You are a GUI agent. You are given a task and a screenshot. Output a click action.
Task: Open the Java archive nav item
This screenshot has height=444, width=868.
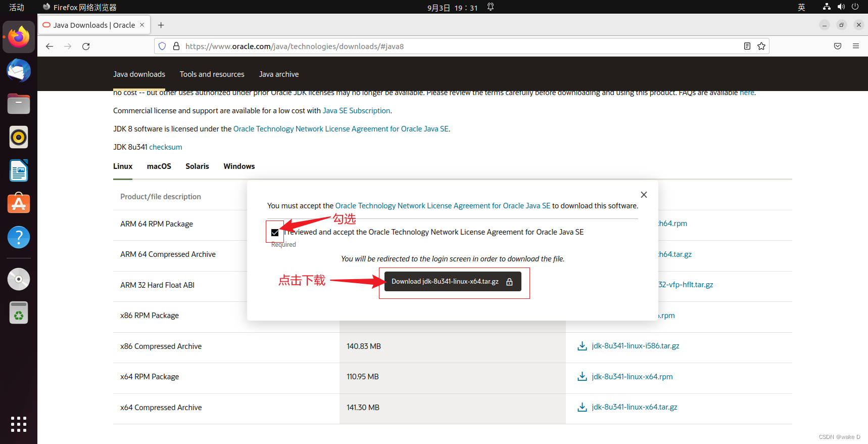(279, 74)
